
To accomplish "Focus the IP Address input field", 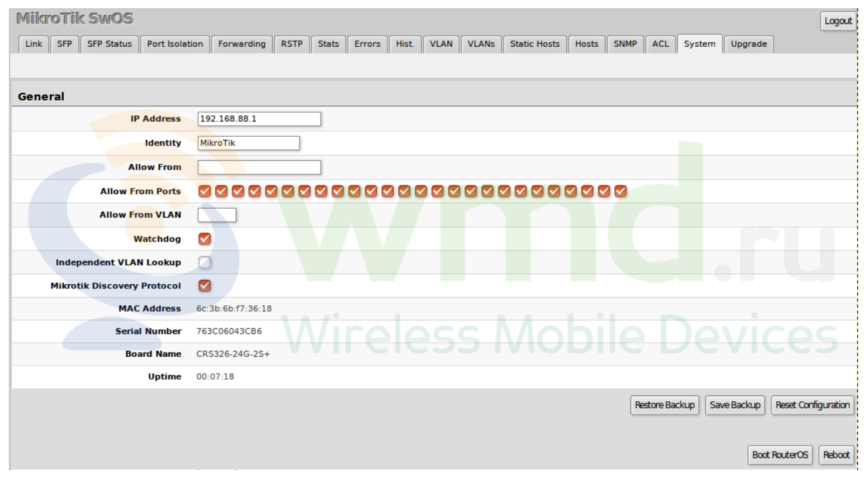I will [x=259, y=119].
